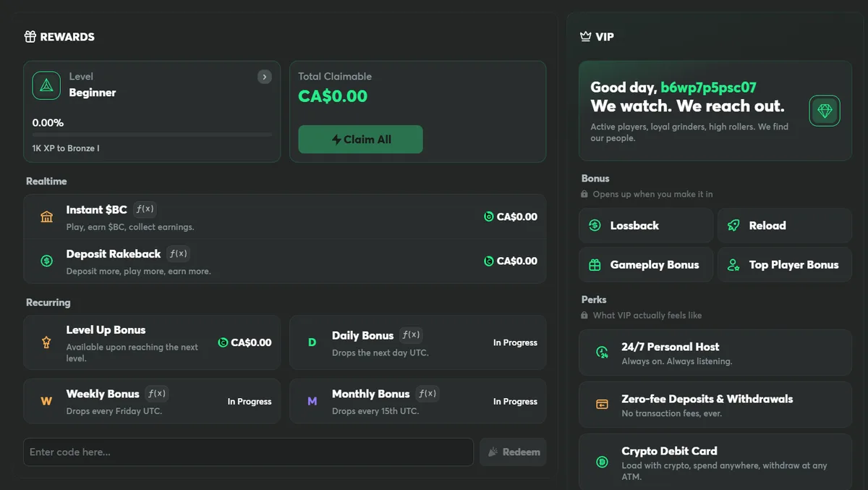Click the Reload rocket icon
This screenshot has width=868, height=490.
click(733, 225)
